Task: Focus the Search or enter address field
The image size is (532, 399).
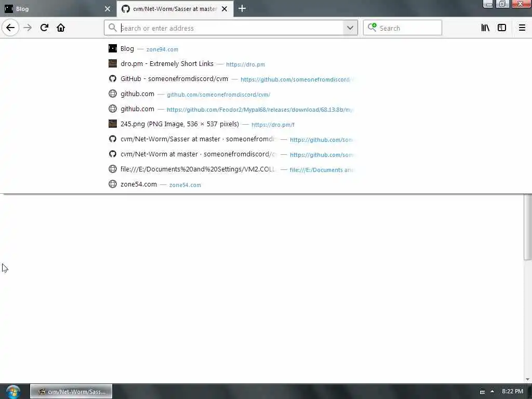Action: pyautogui.click(x=231, y=28)
